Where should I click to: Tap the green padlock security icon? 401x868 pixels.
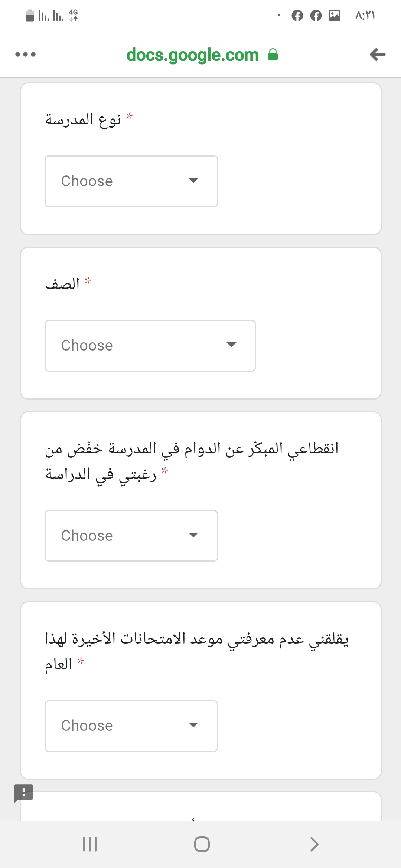pyautogui.click(x=273, y=54)
